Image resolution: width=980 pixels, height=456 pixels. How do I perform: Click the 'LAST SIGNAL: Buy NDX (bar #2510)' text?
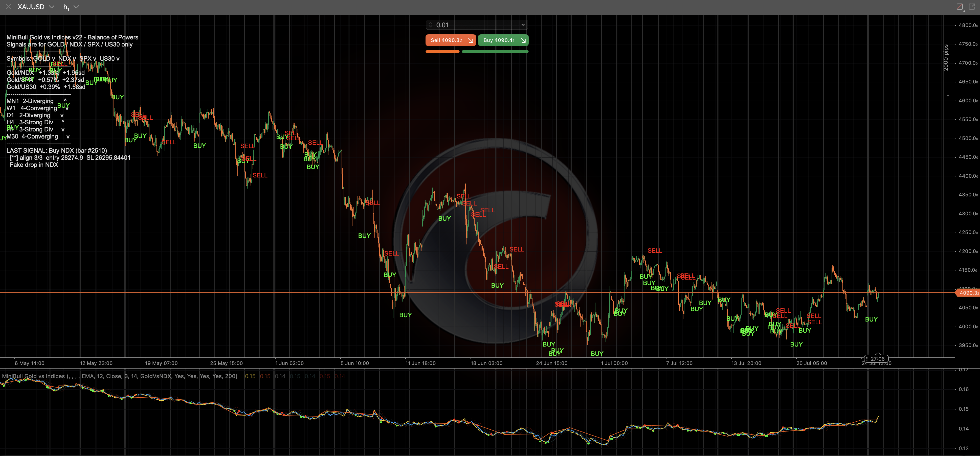[x=57, y=151]
